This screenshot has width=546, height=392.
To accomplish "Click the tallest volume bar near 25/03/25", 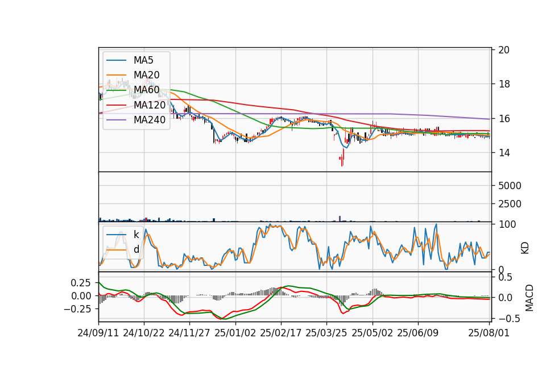I will (340, 219).
